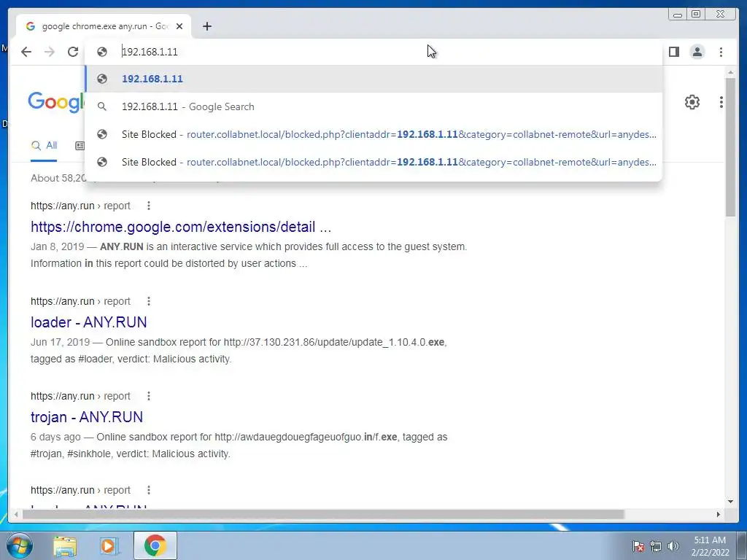This screenshot has width=747, height=560.
Task: Open Google search settings gear
Action: click(692, 102)
